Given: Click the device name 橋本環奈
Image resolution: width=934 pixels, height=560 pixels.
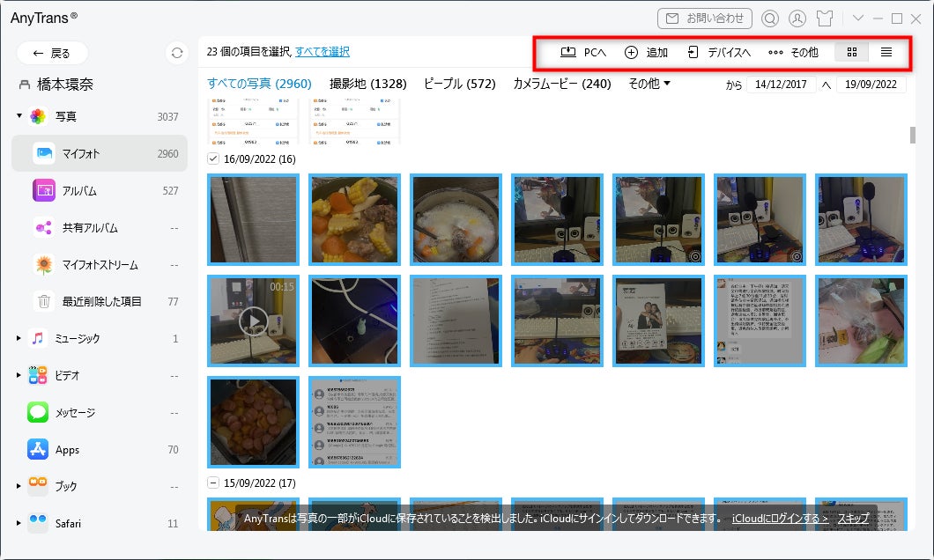Looking at the screenshot, I should point(65,85).
